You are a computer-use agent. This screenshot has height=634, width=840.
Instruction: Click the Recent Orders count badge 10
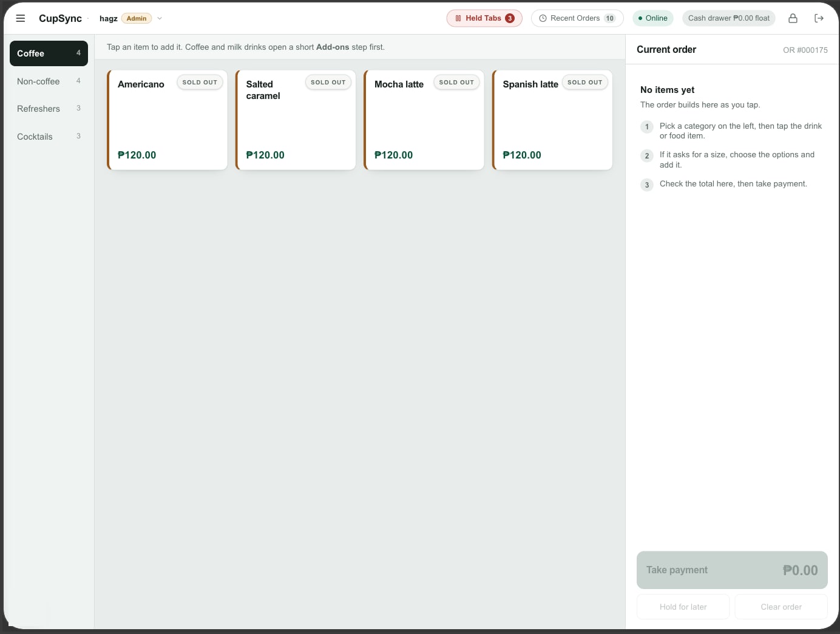[610, 18]
